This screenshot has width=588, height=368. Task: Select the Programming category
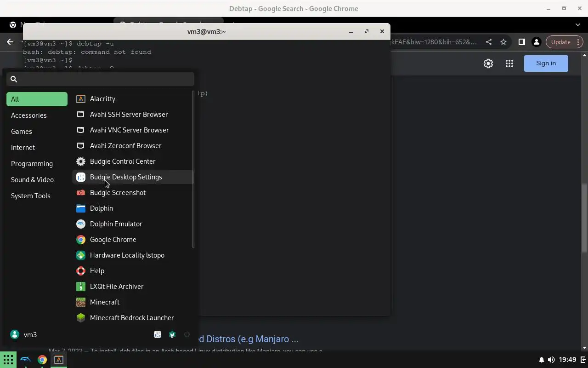click(37, 164)
